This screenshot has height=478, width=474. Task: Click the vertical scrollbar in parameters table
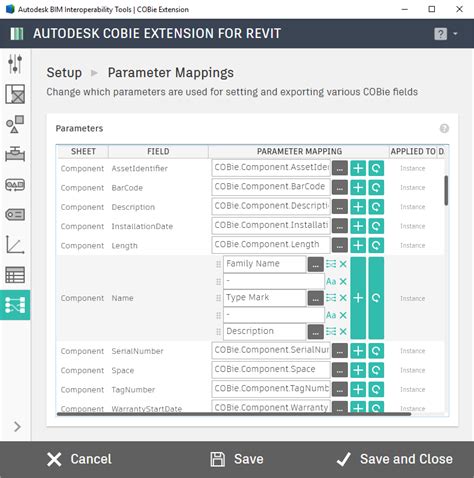tap(446, 190)
